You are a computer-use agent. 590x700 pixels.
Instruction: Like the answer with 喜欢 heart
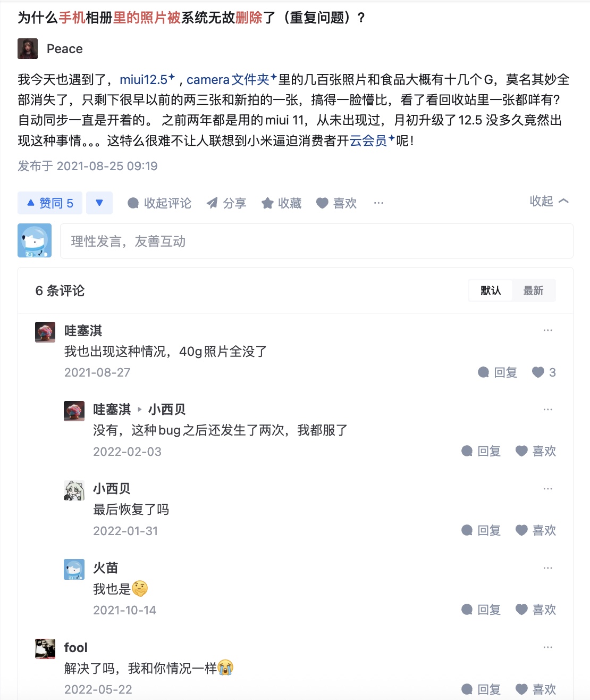336,203
